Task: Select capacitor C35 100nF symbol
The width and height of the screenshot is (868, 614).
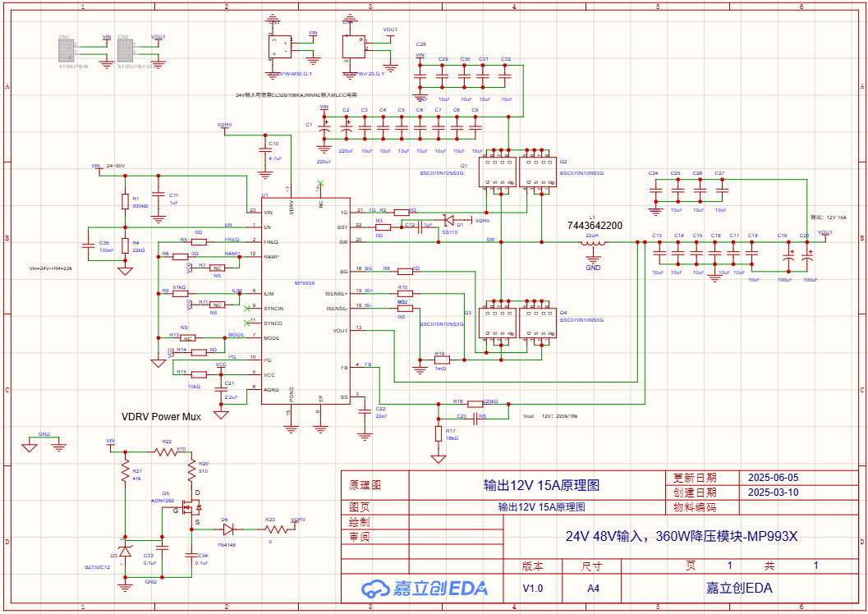Action: [89, 246]
